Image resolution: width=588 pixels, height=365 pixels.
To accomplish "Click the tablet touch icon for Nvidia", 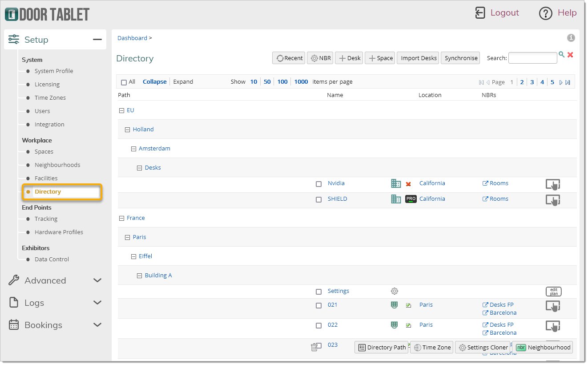I will 553,184.
